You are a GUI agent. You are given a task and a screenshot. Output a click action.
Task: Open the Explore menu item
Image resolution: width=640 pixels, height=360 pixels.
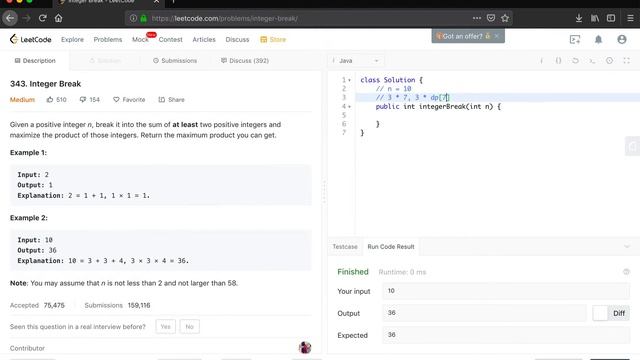(x=72, y=40)
